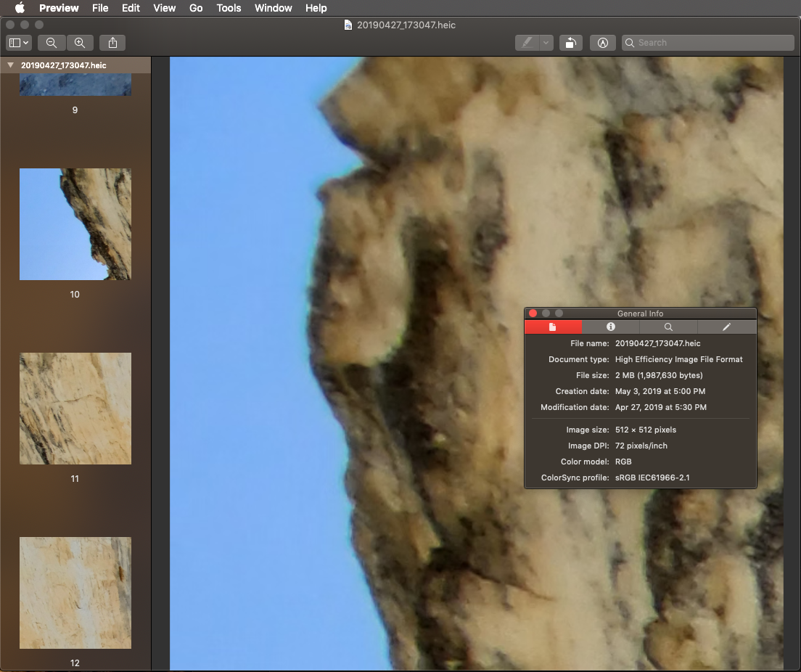801x672 pixels.
Task: Collapse the 20190427_173047.heic sidebar group
Action: [10, 65]
